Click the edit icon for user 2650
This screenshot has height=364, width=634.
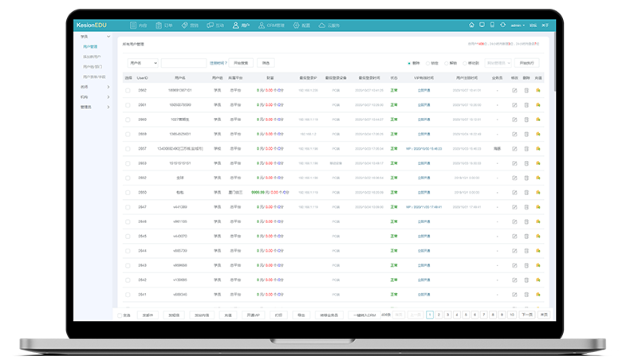pos(514,192)
